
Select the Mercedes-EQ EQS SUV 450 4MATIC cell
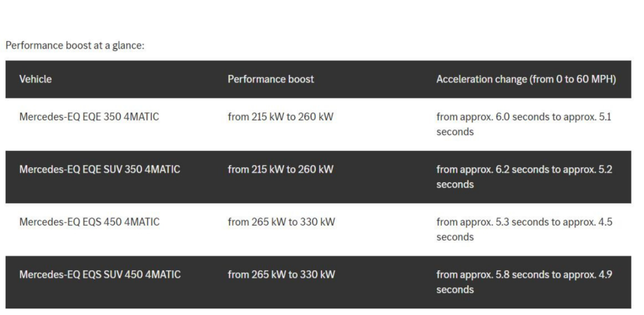pyautogui.click(x=100, y=275)
